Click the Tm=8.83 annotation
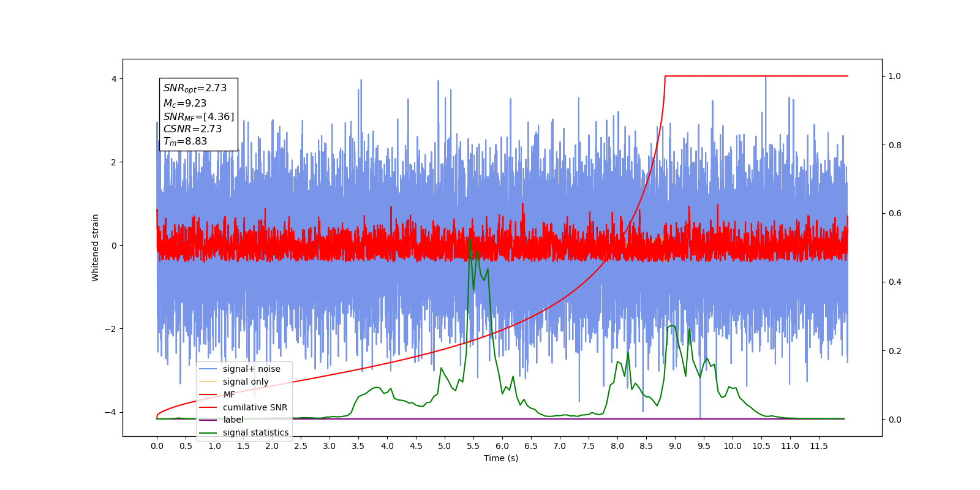Viewport: 980px width, 490px height. (185, 141)
